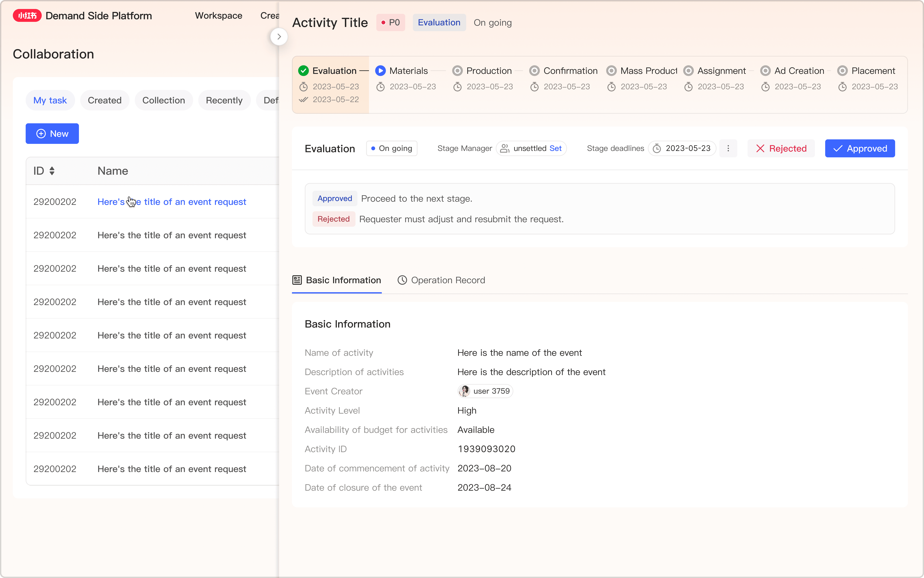This screenshot has width=924, height=578.
Task: Switch to the Basic Information tab
Action: click(337, 280)
